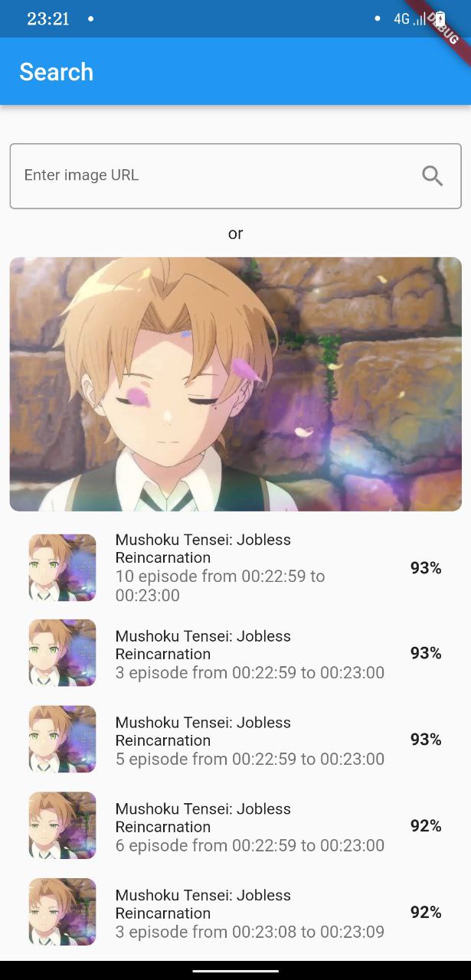471x980 pixels.
Task: Open thumbnail of the 6 episode result
Action: click(x=62, y=825)
